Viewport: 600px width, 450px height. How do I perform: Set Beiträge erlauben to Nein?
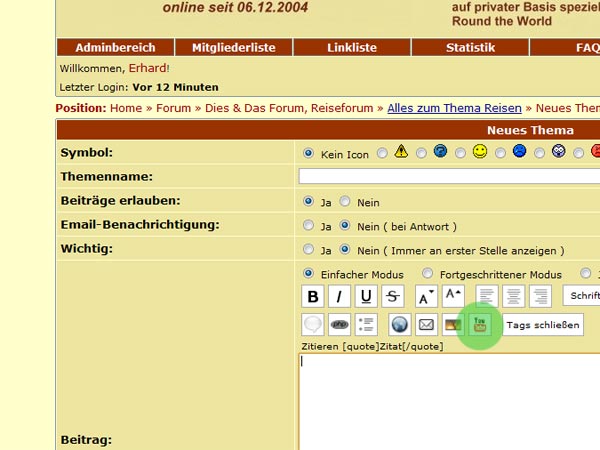point(345,202)
